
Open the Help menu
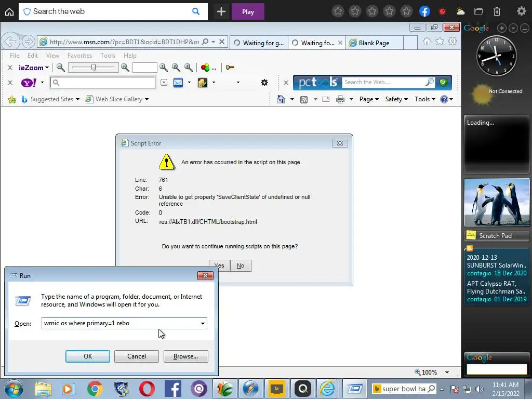[x=130, y=55]
